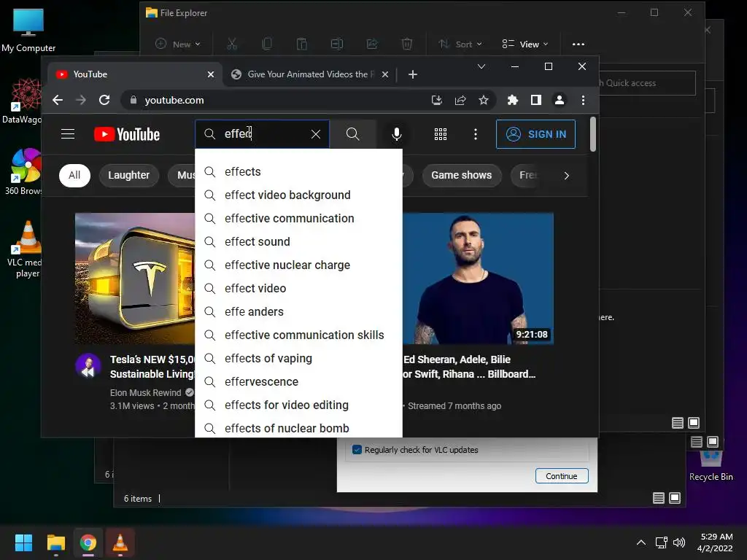Image resolution: width=747 pixels, height=560 pixels.
Task: Open YouTube settings three-dot menu
Action: [x=475, y=134]
